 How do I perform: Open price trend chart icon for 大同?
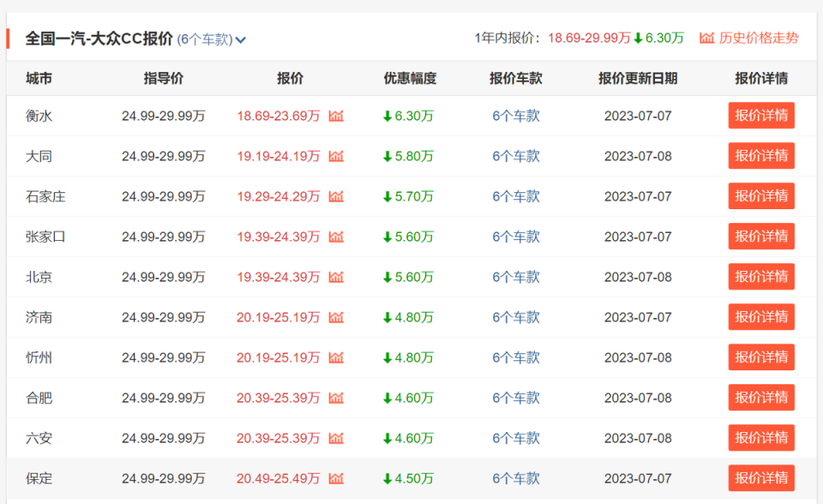pyautogui.click(x=336, y=157)
